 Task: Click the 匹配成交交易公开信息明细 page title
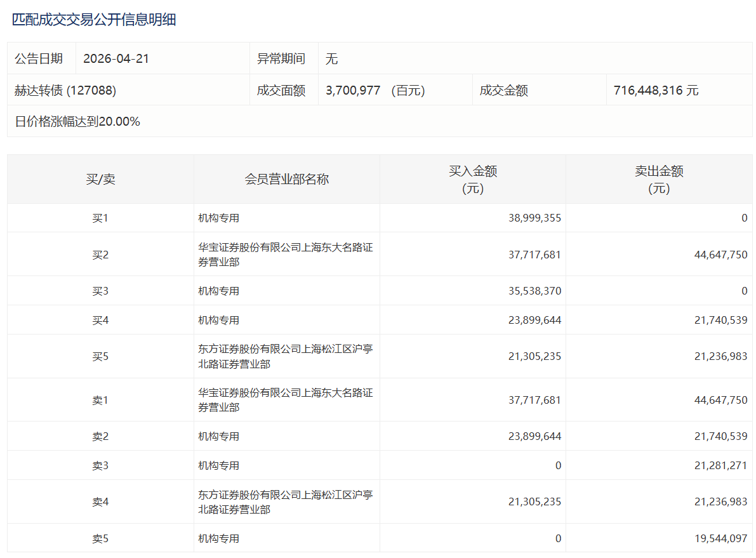94,20
